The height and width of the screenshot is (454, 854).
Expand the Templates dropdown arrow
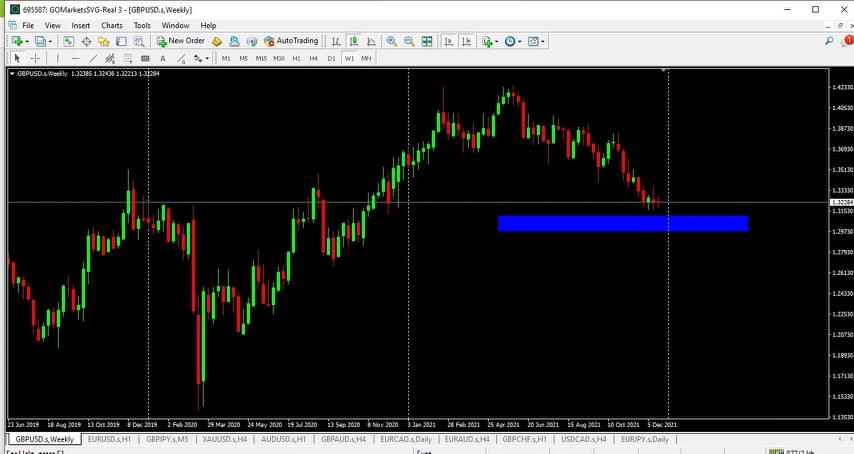click(542, 41)
